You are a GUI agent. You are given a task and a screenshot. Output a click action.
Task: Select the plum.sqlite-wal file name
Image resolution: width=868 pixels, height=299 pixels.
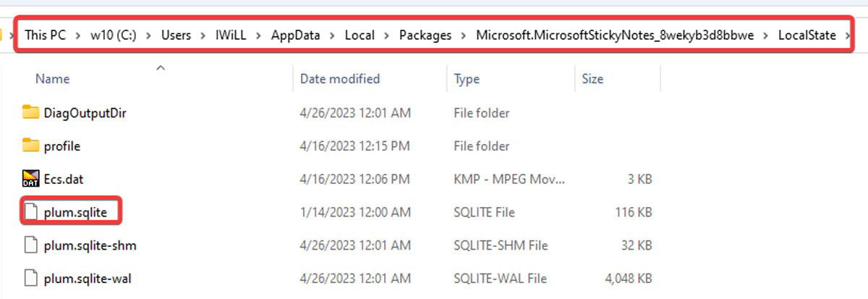(87, 279)
